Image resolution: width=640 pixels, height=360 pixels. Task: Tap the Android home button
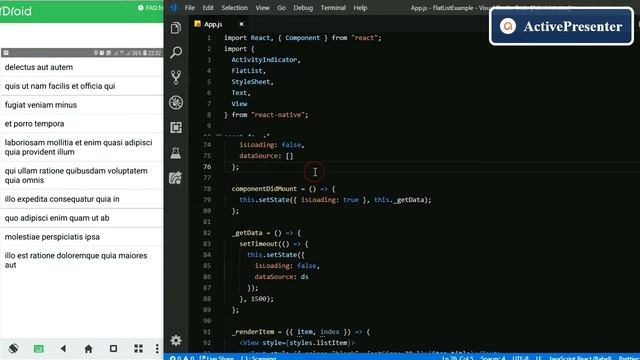(x=88, y=349)
